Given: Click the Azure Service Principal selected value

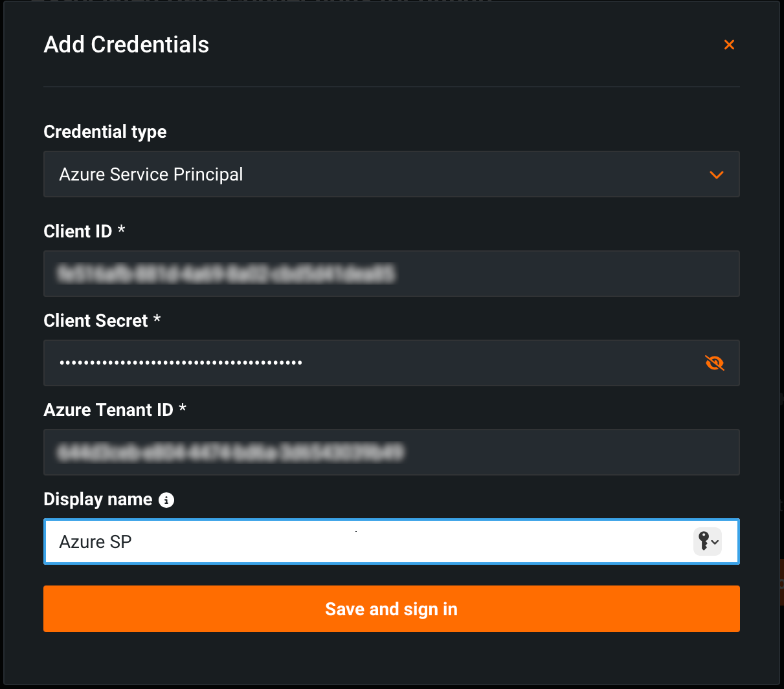Looking at the screenshot, I should tap(151, 175).
